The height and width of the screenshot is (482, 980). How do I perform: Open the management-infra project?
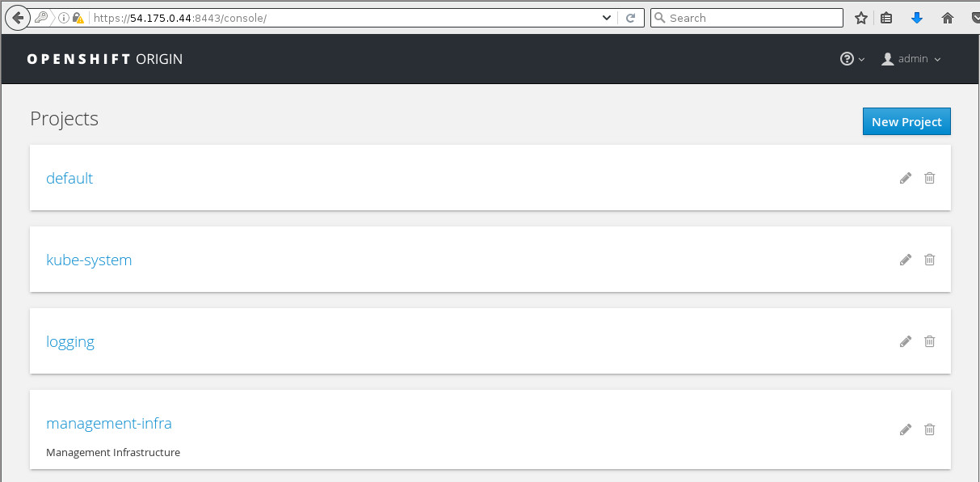109,423
